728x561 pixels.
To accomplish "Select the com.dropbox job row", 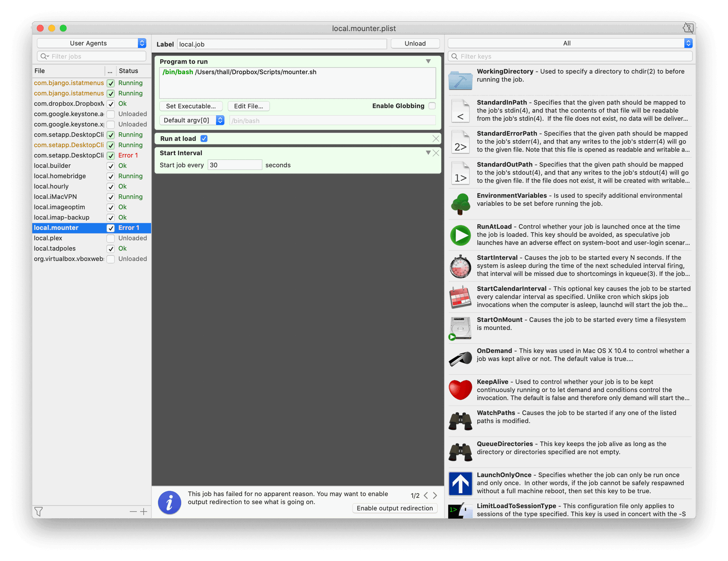I will tap(69, 104).
